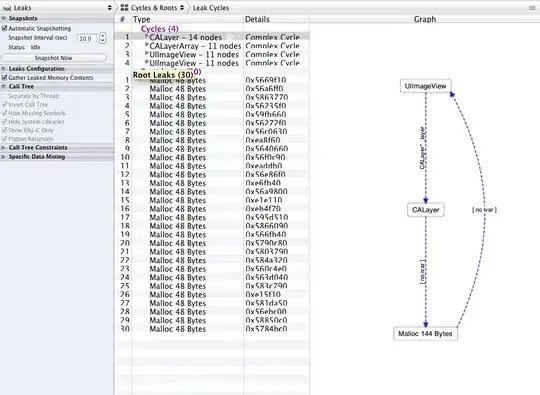Viewport: 540px width, 395px height.
Task: Click the # column header
Action: [123, 19]
